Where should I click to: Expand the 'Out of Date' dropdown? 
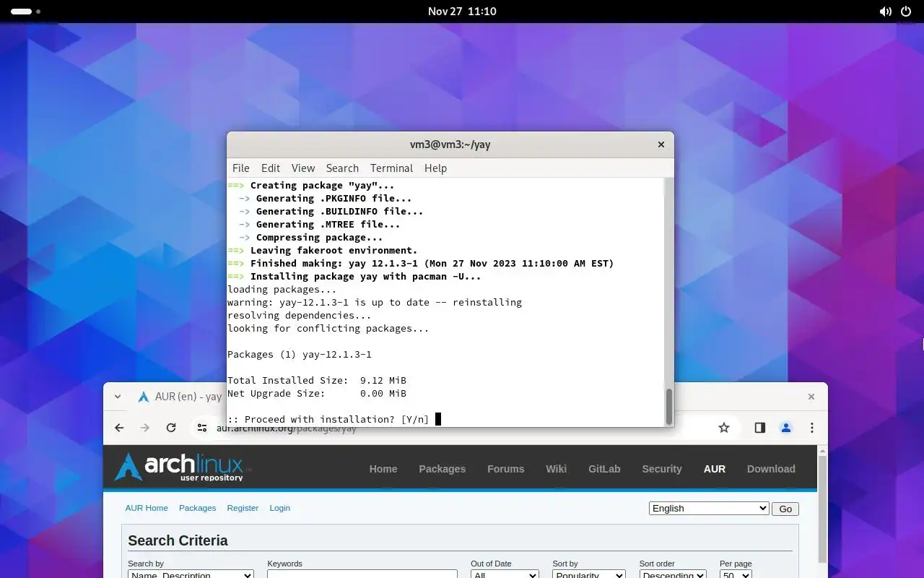pos(505,574)
